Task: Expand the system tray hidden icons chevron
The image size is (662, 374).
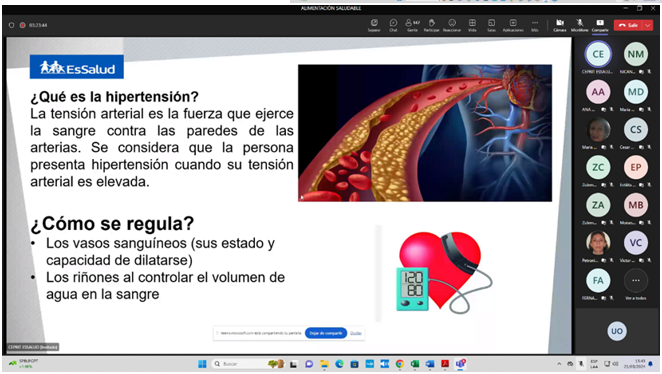Action: tap(559, 364)
